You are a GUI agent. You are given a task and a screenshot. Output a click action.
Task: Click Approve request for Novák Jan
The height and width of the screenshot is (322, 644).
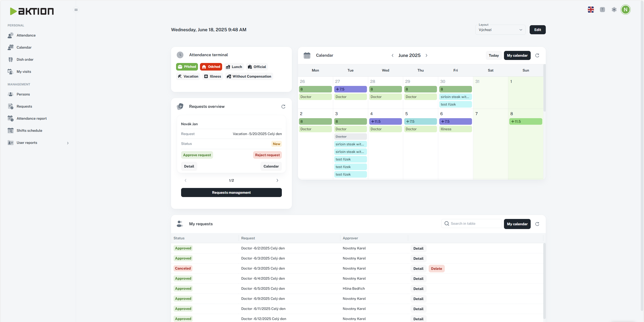tap(197, 155)
